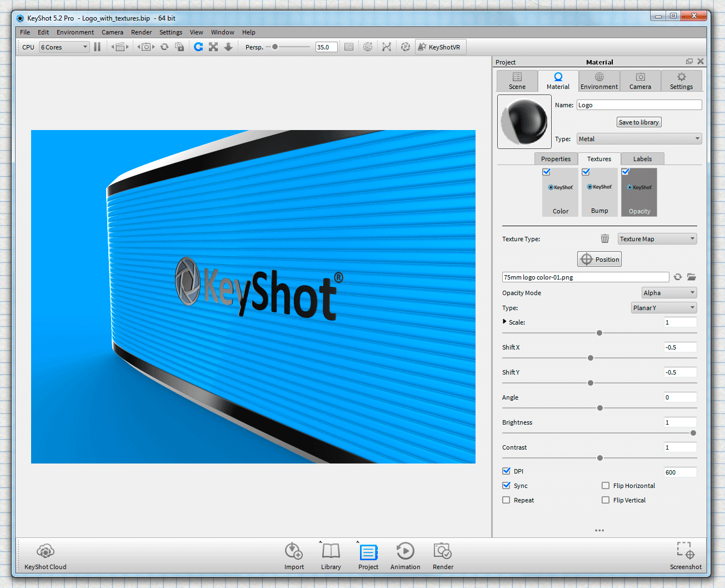Click the striped sphere icon in toolbar
The width and height of the screenshot is (725, 588).
click(368, 47)
